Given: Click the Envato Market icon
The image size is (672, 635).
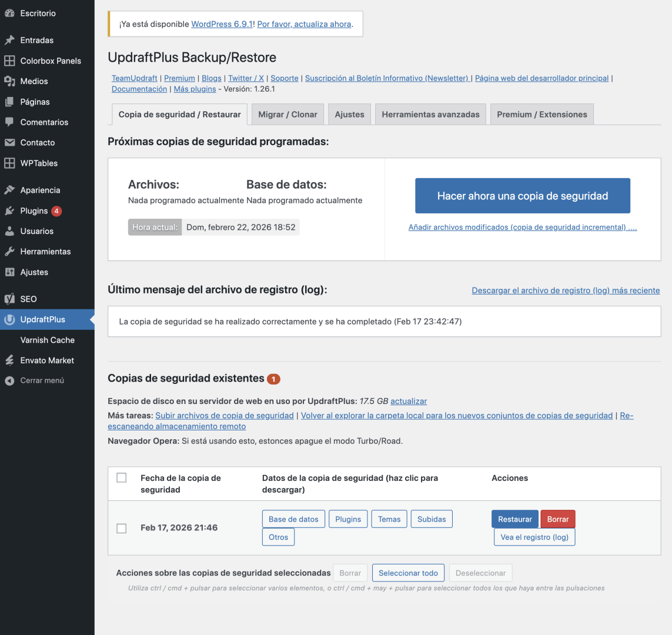Looking at the screenshot, I should [x=9, y=360].
